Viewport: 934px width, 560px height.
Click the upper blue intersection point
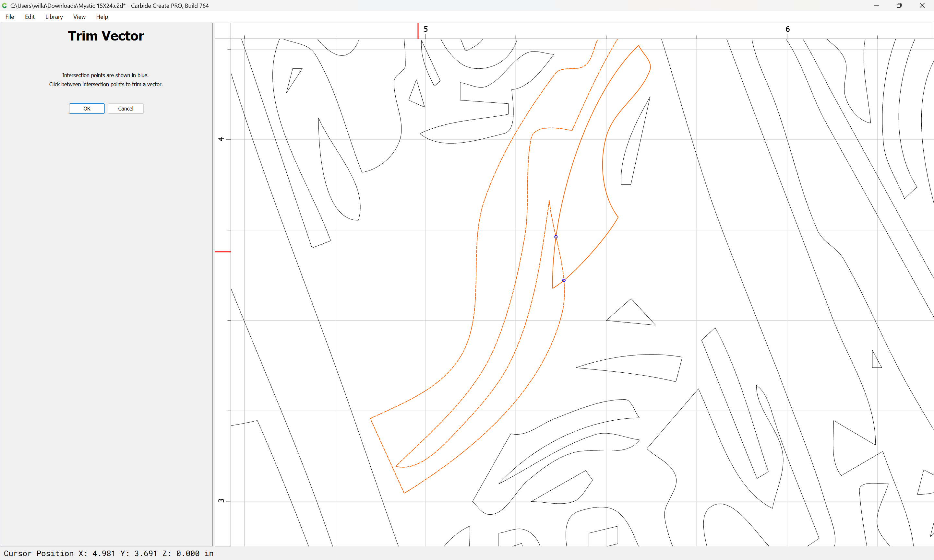click(556, 237)
